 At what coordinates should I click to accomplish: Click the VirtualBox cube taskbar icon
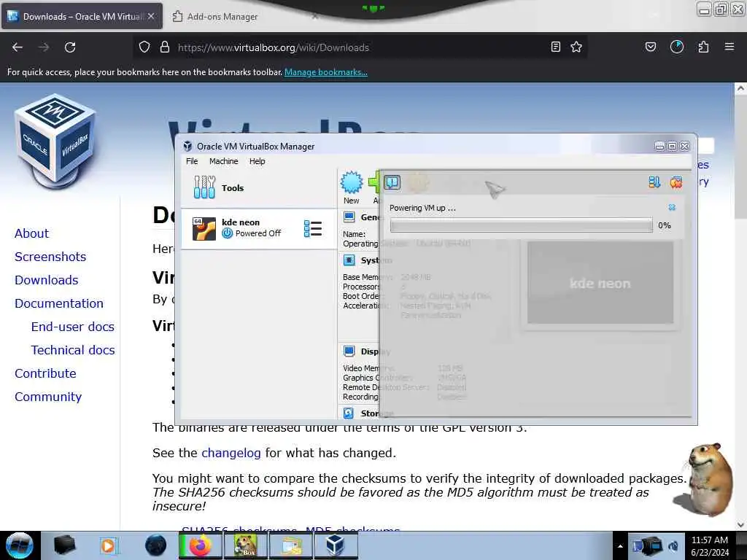point(336,545)
